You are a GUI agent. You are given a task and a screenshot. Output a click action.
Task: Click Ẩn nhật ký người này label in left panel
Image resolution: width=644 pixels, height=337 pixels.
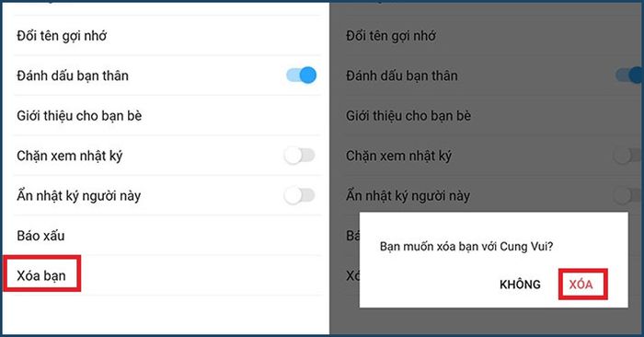[78, 195]
